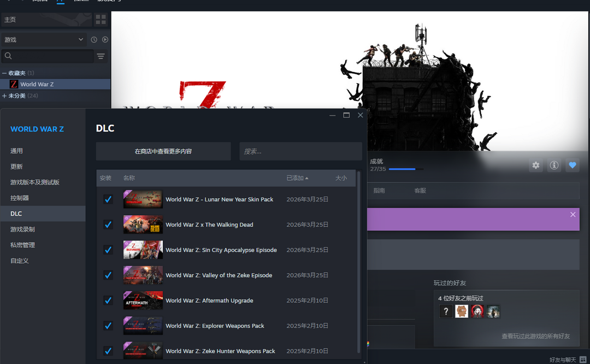Disable World War Z x The Walking Dead DLC
This screenshot has height=364, width=590.
108,225
